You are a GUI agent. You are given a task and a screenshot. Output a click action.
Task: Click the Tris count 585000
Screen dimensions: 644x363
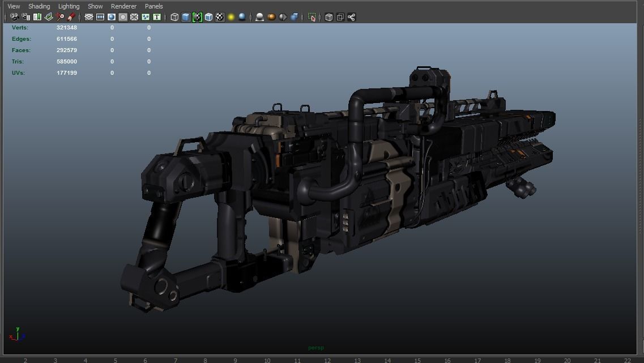(66, 62)
